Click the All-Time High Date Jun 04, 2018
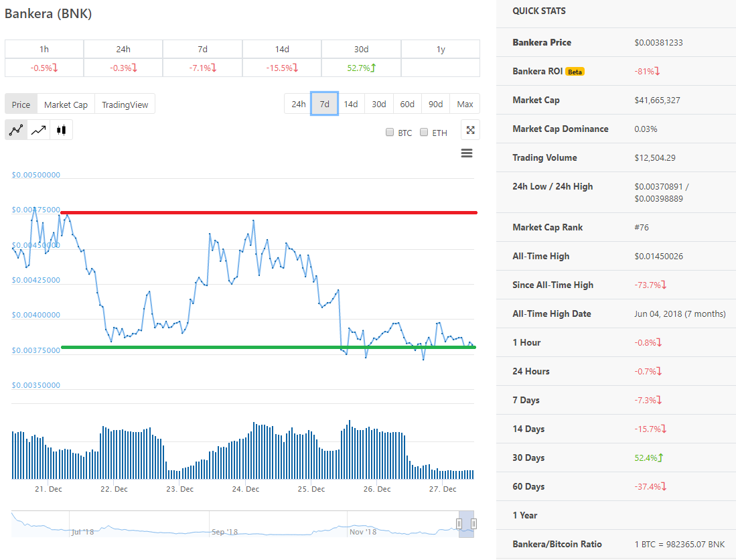 [x=680, y=313]
